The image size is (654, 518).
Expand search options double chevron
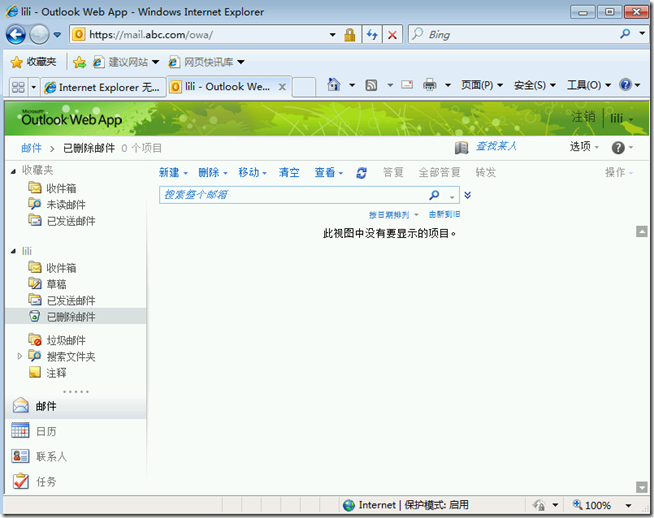coord(468,195)
